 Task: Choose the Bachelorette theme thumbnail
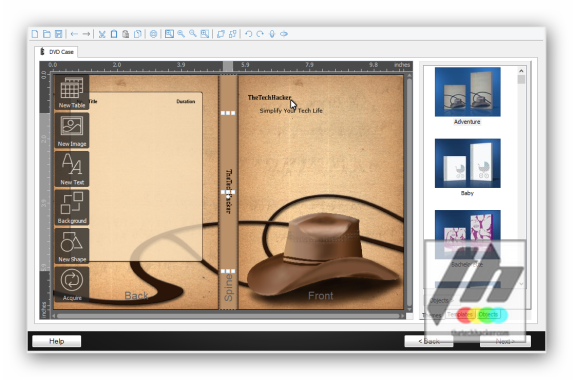[467, 234]
